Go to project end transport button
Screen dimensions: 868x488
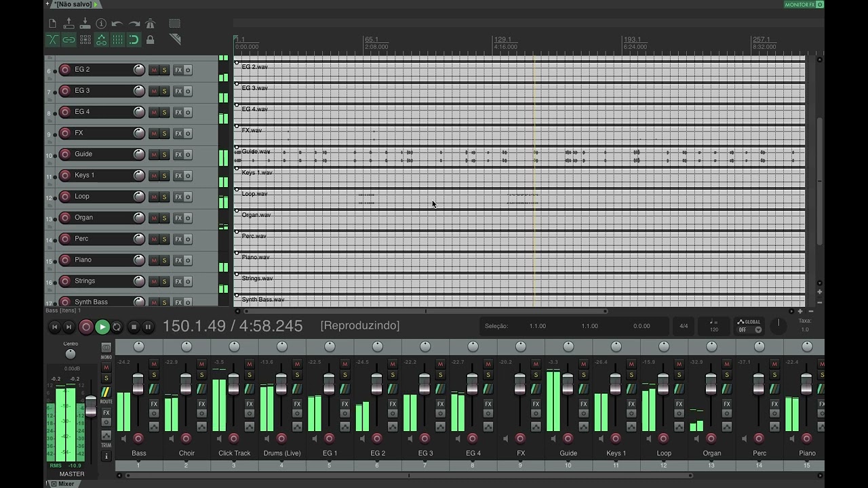click(68, 327)
